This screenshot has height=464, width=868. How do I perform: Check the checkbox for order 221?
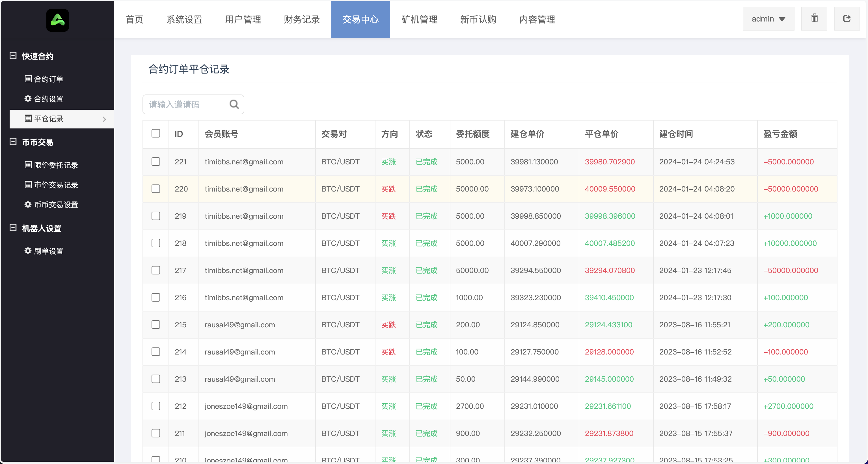156,162
